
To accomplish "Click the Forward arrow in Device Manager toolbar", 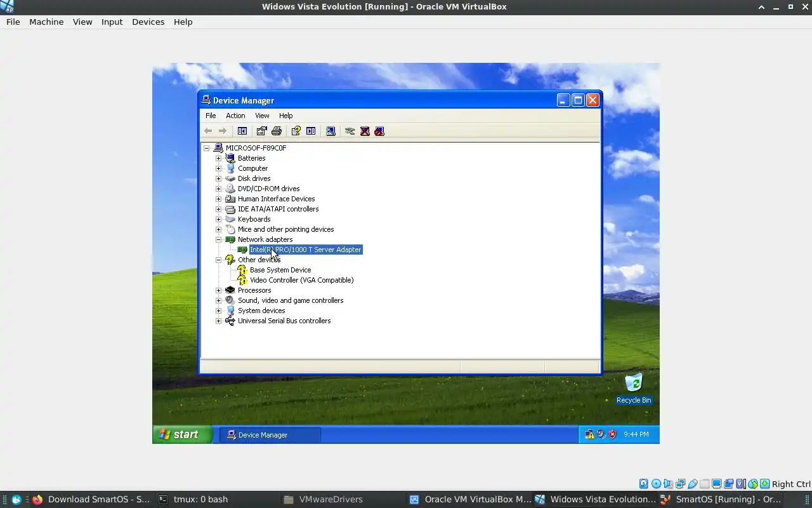I will point(223,131).
